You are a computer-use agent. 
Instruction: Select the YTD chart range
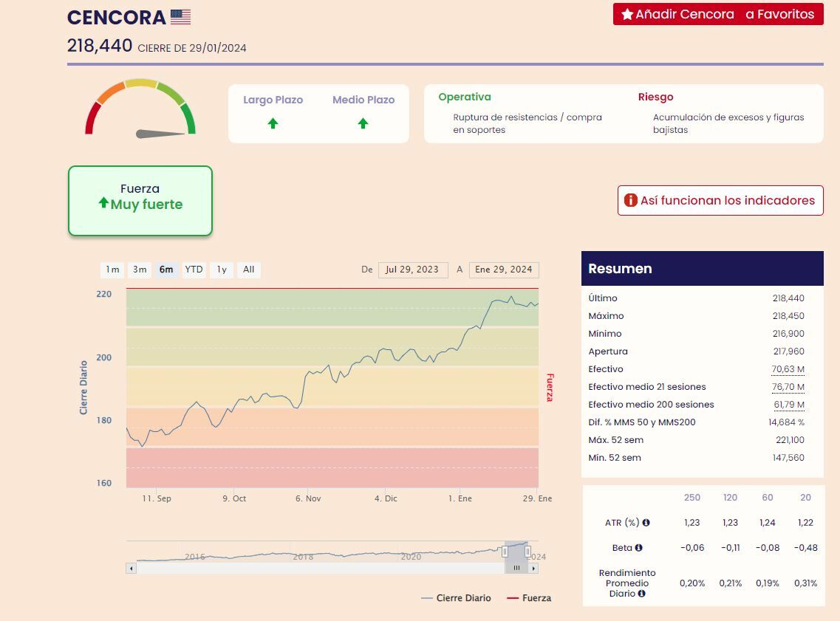click(x=194, y=270)
